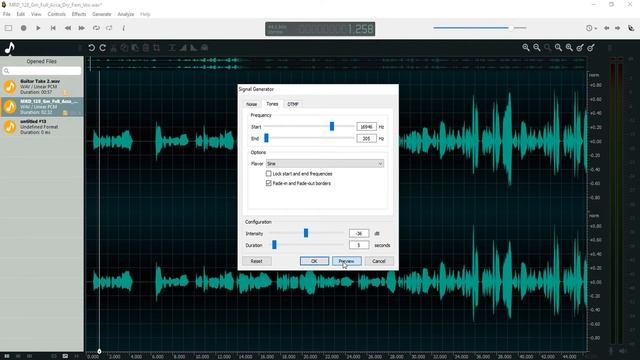Open the Edit menu

[x=21, y=14]
